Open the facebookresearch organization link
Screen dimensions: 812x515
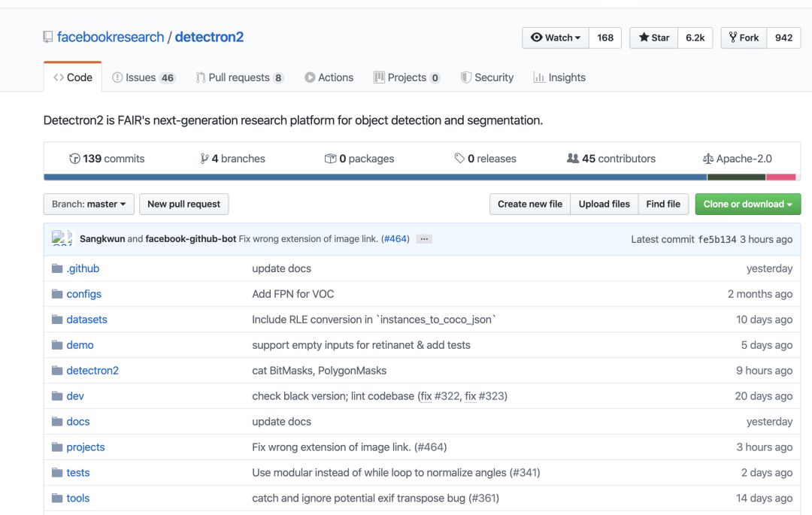click(x=111, y=38)
